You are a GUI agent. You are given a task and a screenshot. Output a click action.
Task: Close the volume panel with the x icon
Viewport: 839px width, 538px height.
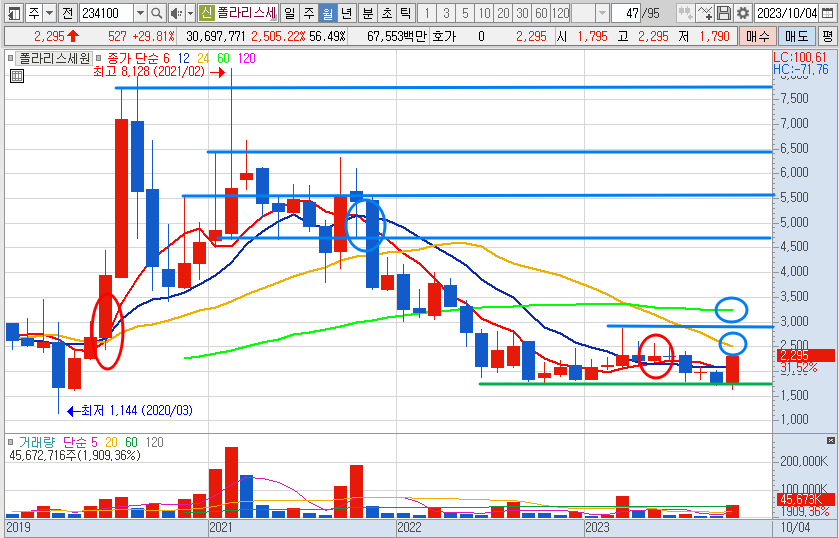pyautogui.click(x=830, y=440)
